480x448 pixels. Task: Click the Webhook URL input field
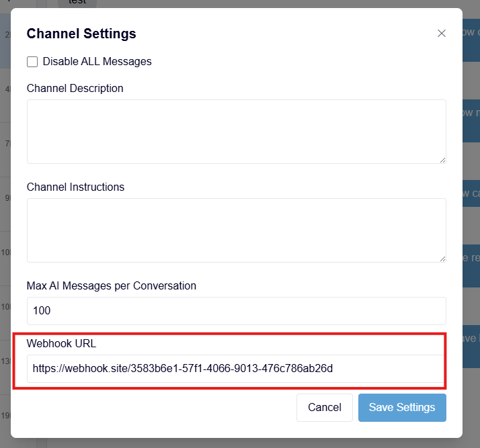point(237,369)
